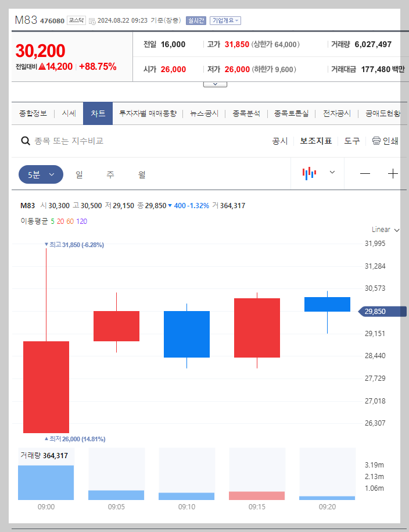Screen dimensions: 409x532
Task: Click the 09:20 blue candlestick
Action: pos(327,304)
